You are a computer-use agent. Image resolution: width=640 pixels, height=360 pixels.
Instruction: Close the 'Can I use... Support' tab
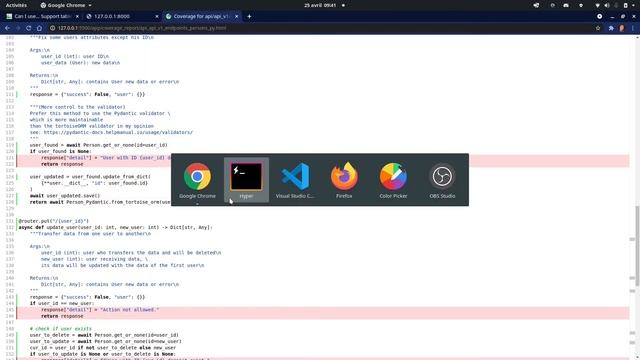pyautogui.click(x=77, y=16)
